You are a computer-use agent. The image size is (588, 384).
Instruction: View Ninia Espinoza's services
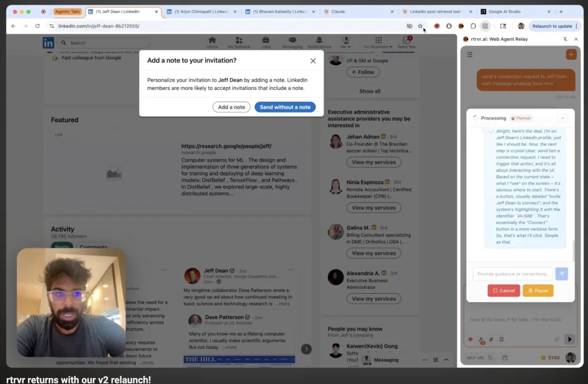pyautogui.click(x=373, y=207)
